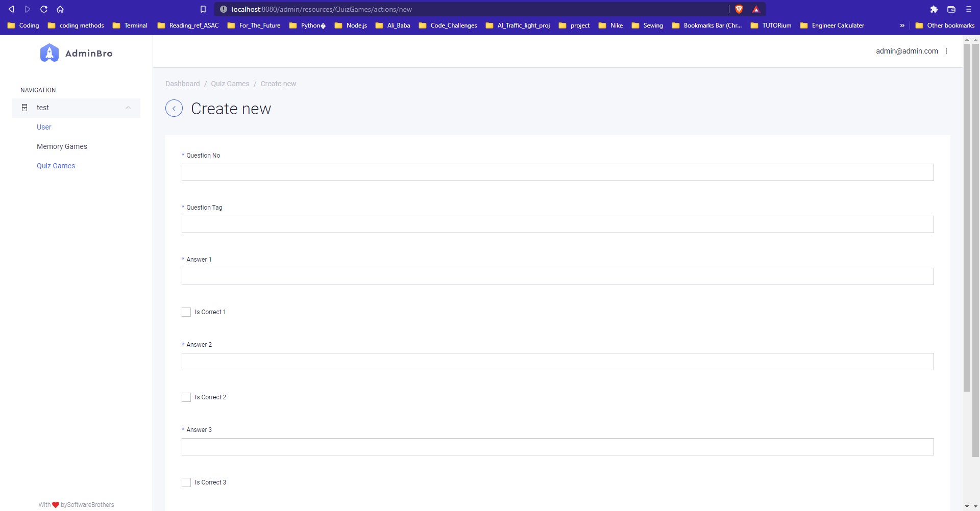Check the Is Correct 1 checkbox

coord(186,312)
